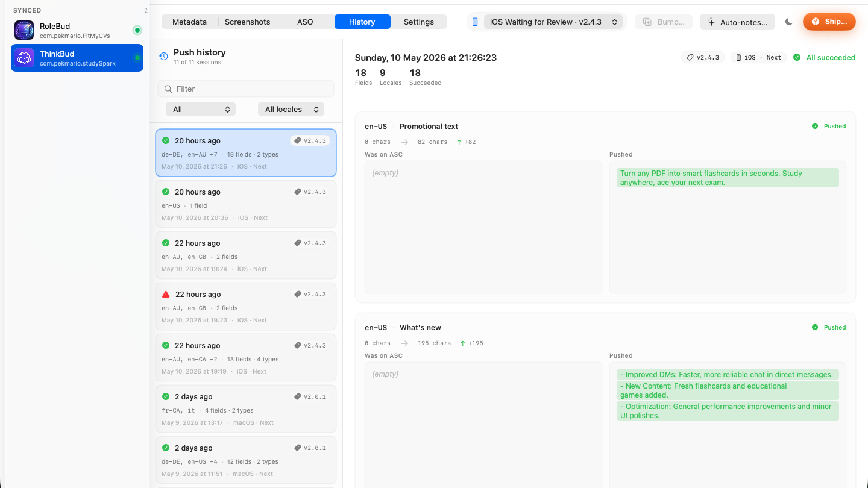Open the ASO tab
This screenshot has height=488, width=868.
[305, 22]
